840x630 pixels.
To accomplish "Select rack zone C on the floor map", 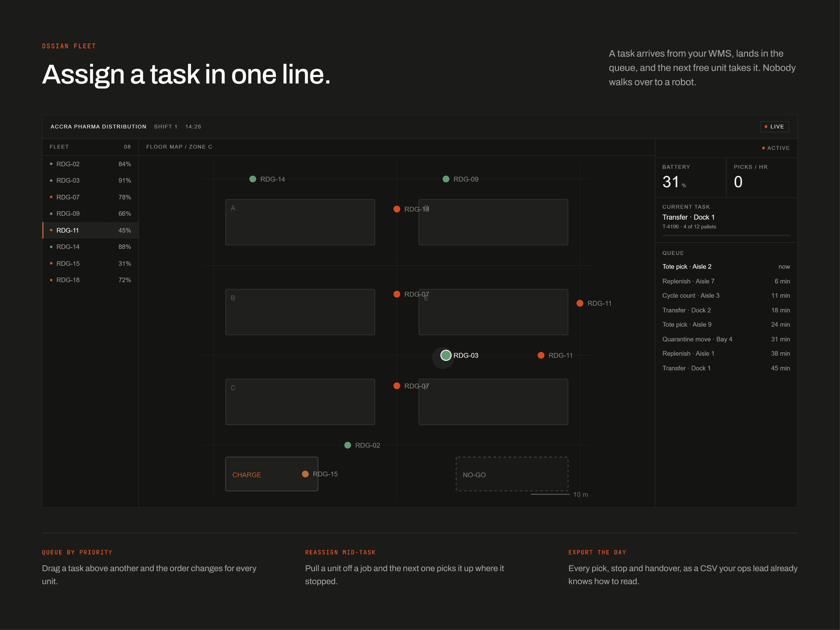I will (x=300, y=402).
